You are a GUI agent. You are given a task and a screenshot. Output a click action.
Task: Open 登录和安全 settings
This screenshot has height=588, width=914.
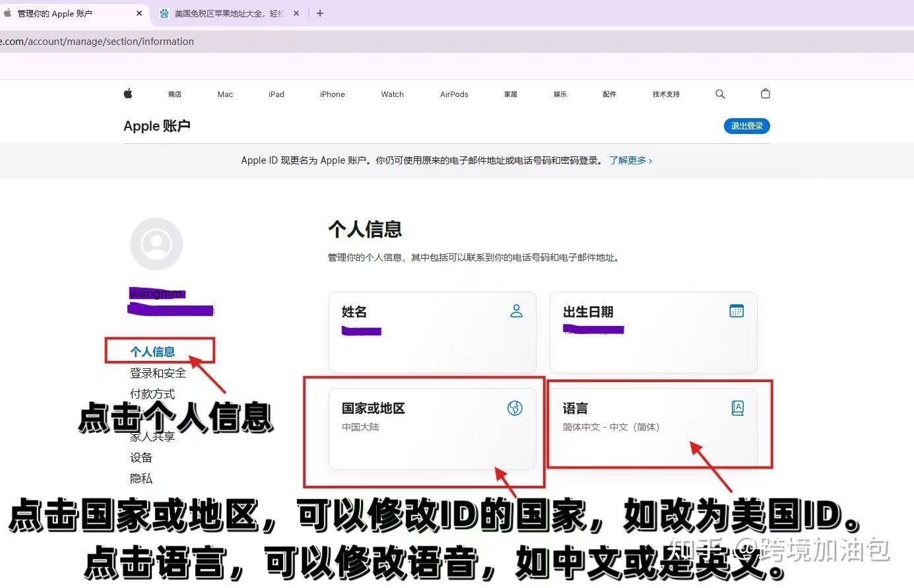(x=158, y=372)
